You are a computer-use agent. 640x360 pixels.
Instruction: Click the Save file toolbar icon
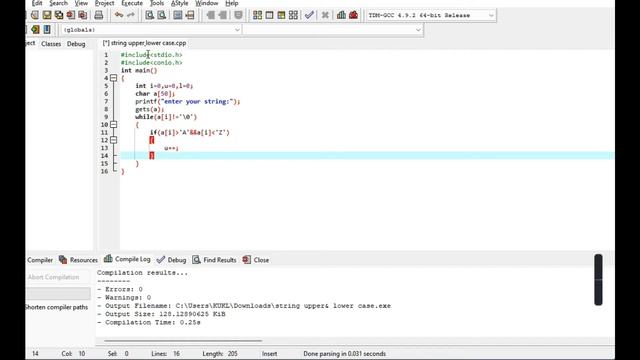click(47, 15)
